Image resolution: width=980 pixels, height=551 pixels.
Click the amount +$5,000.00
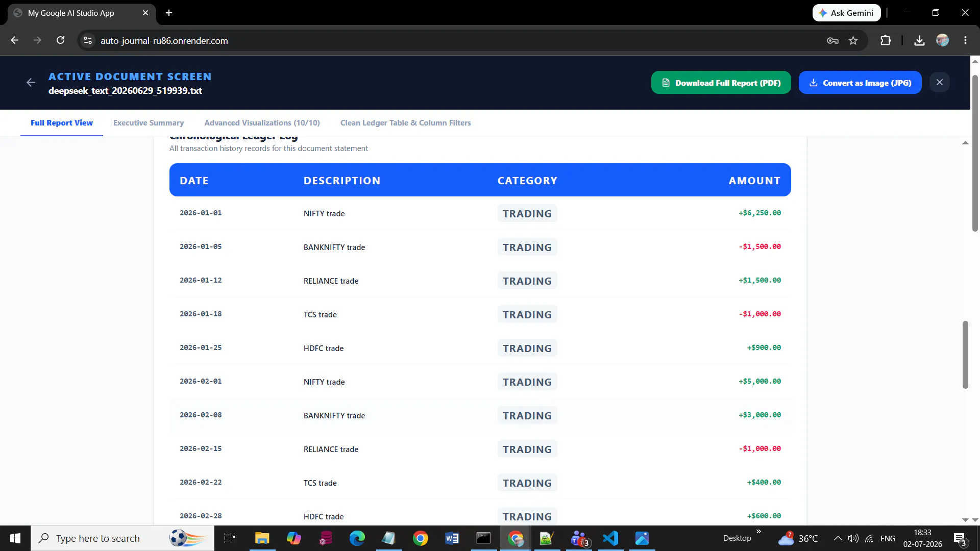pyautogui.click(x=759, y=382)
